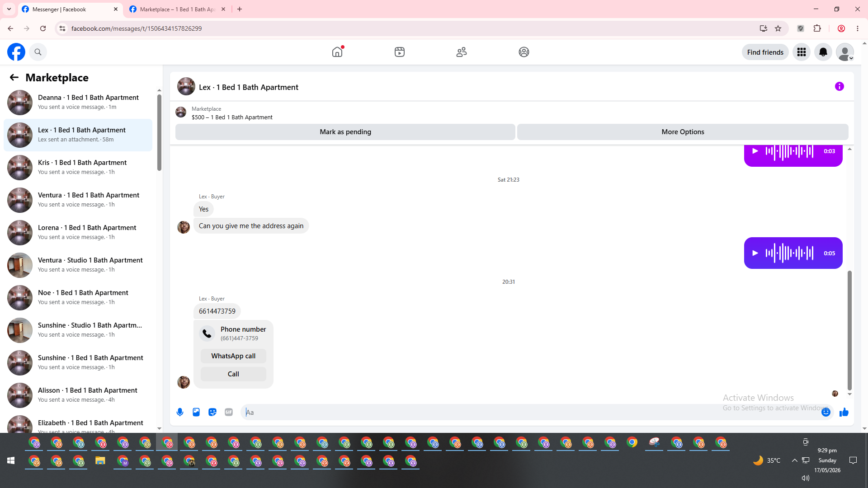Go to the Home feed icon
Screen dimensions: 868x488
(337, 52)
